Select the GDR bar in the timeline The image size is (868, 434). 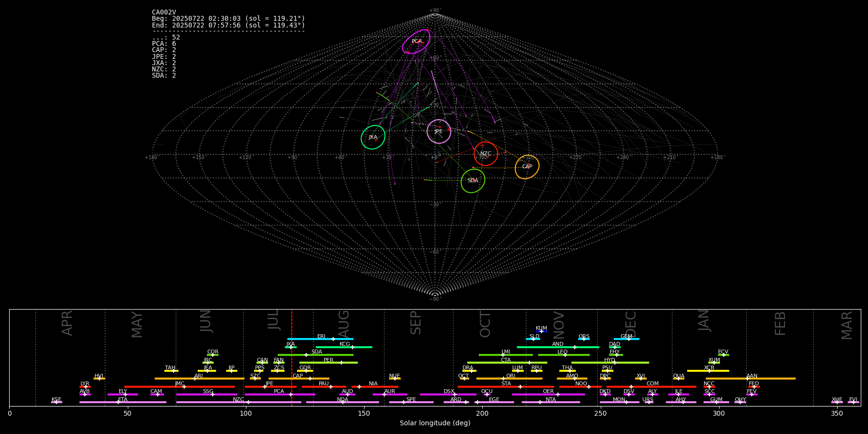[305, 370]
